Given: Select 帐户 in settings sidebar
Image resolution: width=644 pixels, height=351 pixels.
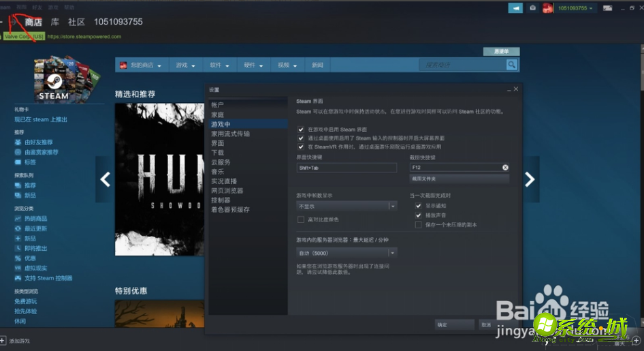Looking at the screenshot, I should click(x=248, y=105).
